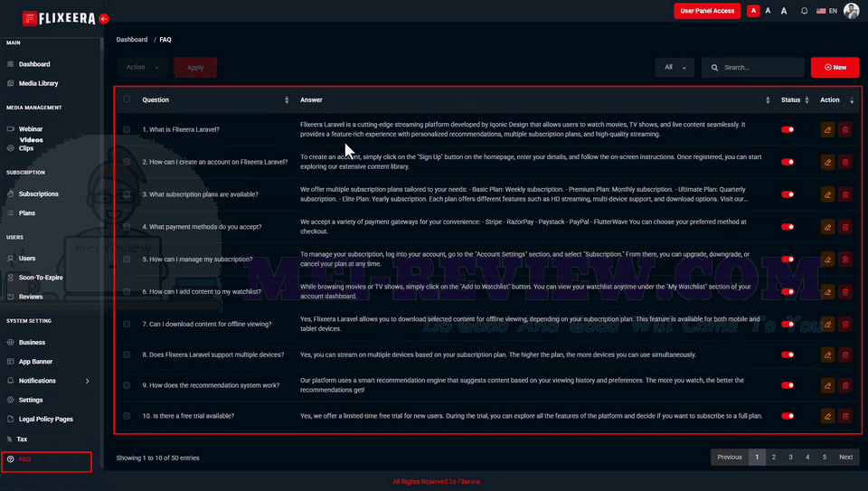Screen dimensions: 868x491
Task: Delete the 'Is there a free trial available?' row
Action: coord(845,416)
